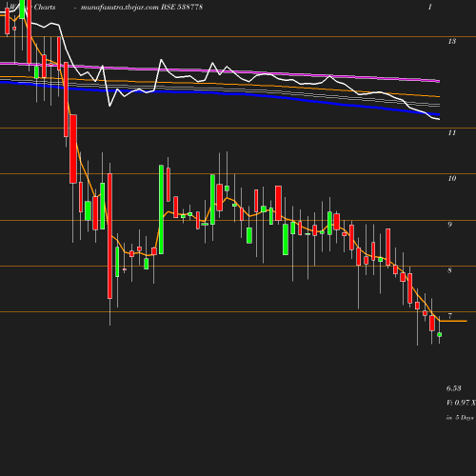Click the 7 price axis label

point(449,316)
